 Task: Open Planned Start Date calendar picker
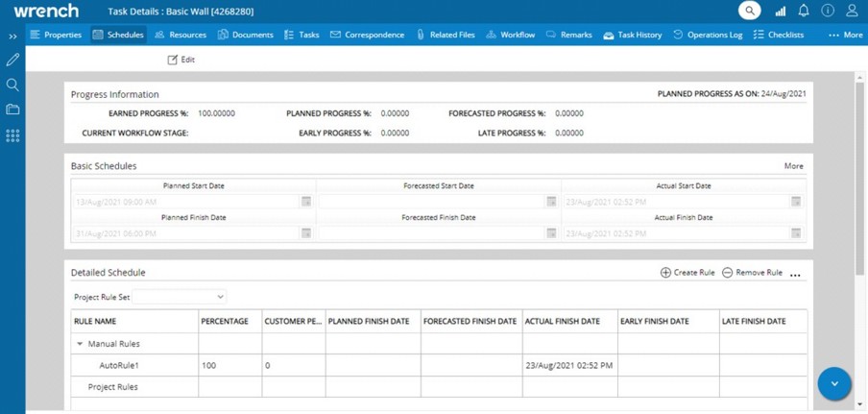[306, 202]
